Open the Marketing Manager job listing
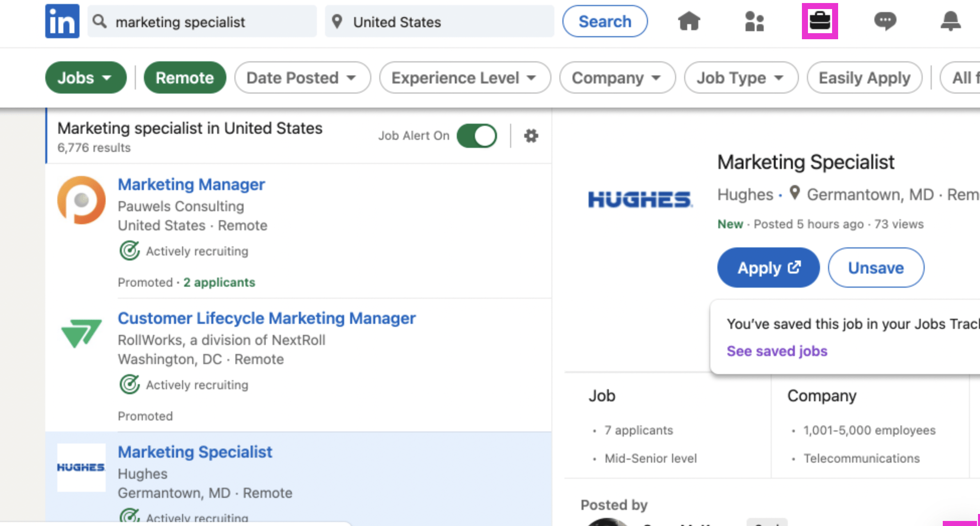Viewport: 980px width, 526px height. [191, 184]
